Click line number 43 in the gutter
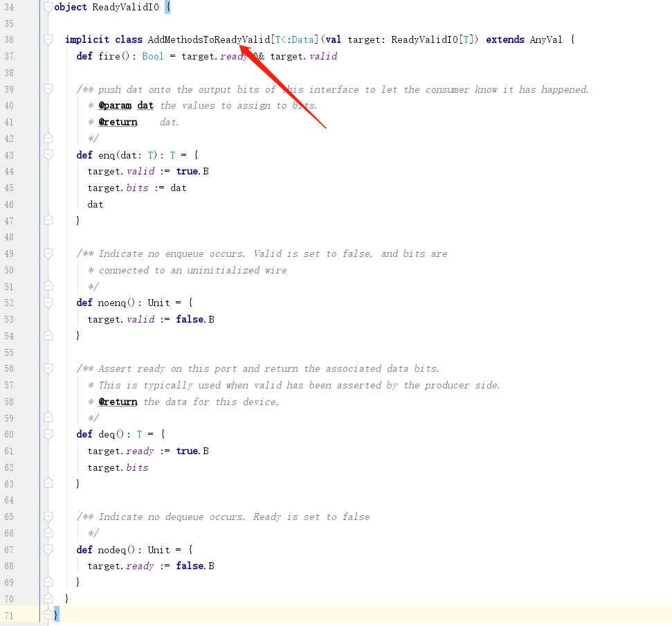Screen dimensions: 672x626 click(9, 155)
